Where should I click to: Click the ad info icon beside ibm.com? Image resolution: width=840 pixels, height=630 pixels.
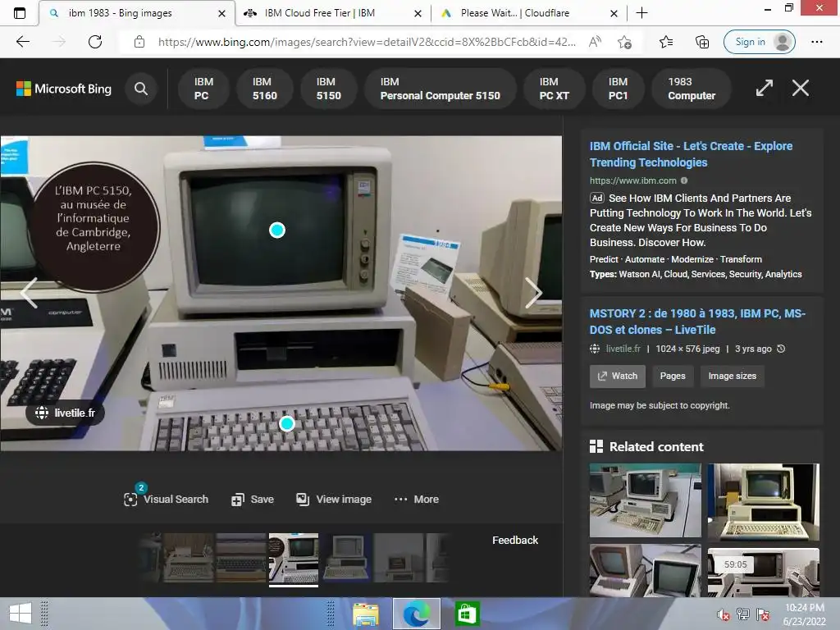[x=684, y=180]
